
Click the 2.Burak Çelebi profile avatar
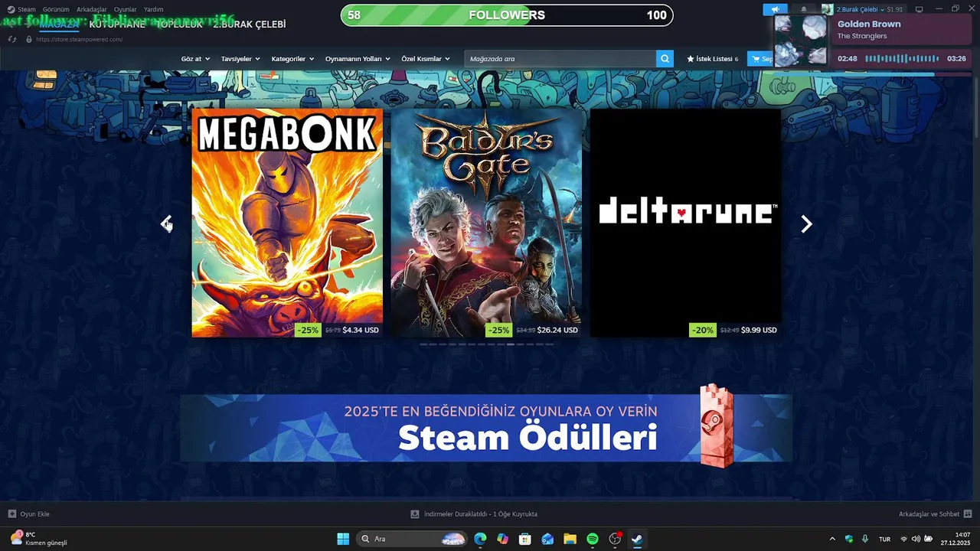click(827, 9)
